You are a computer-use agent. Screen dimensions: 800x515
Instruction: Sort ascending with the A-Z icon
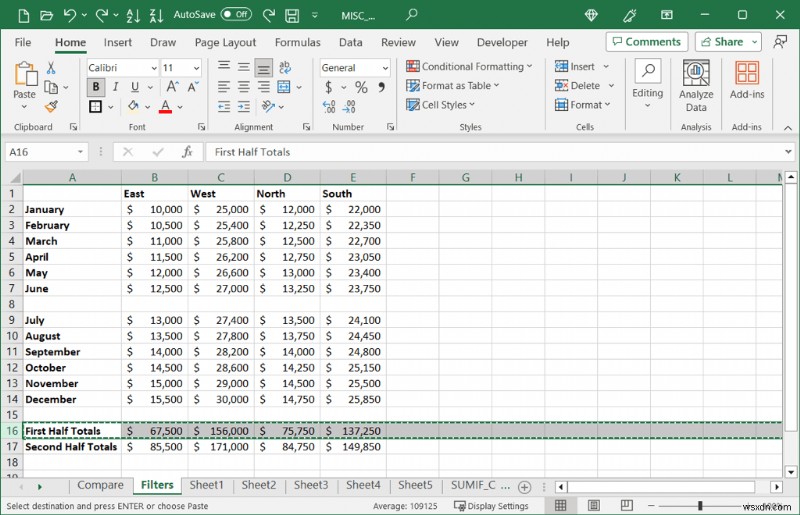133,16
